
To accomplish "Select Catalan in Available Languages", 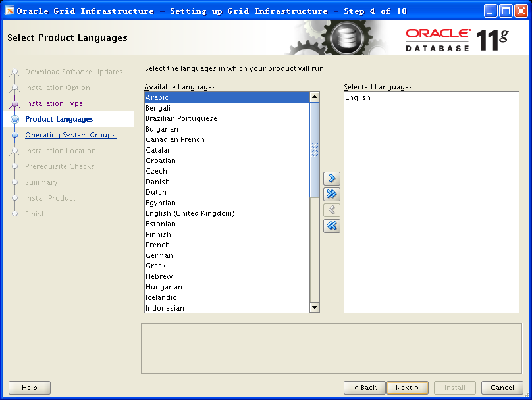I will [227, 150].
